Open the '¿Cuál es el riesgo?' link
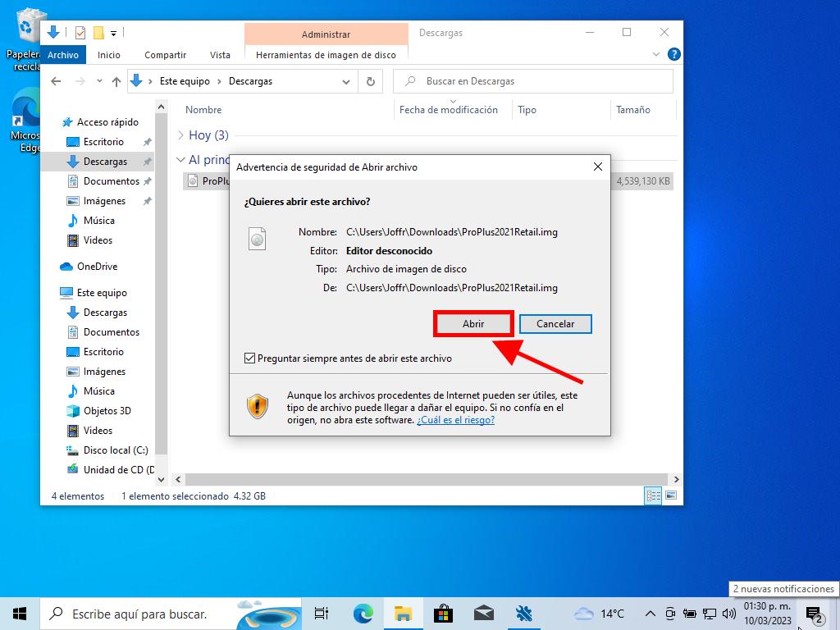The height and width of the screenshot is (630, 840). [x=455, y=420]
